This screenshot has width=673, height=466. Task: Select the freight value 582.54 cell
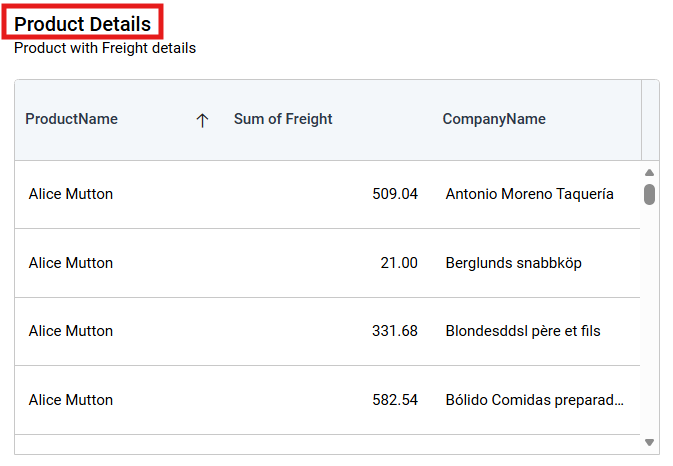click(394, 400)
